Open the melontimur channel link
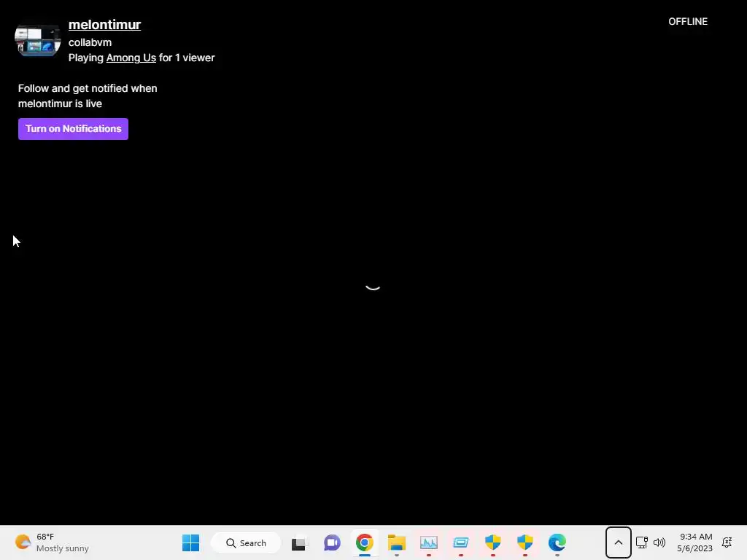Viewport: 747px width, 560px height. tap(104, 24)
